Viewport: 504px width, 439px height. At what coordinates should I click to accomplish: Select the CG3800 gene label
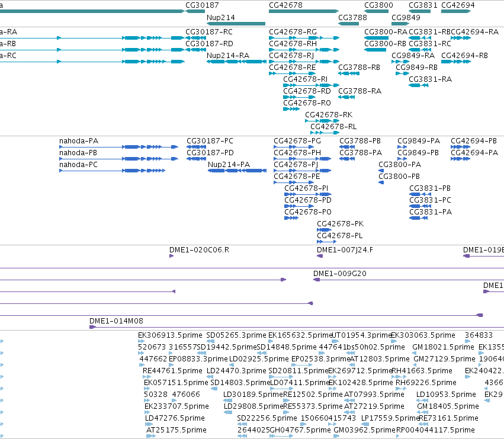tap(378, 5)
